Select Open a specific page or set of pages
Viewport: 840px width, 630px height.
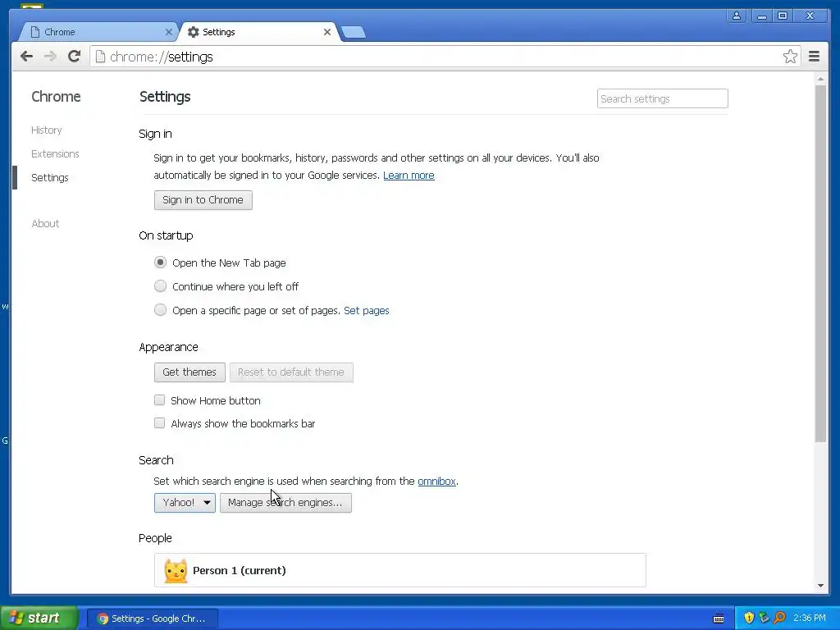[x=160, y=309]
